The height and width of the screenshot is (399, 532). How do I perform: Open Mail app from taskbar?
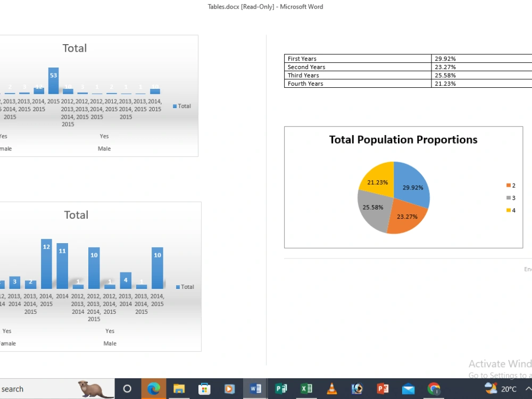click(408, 389)
